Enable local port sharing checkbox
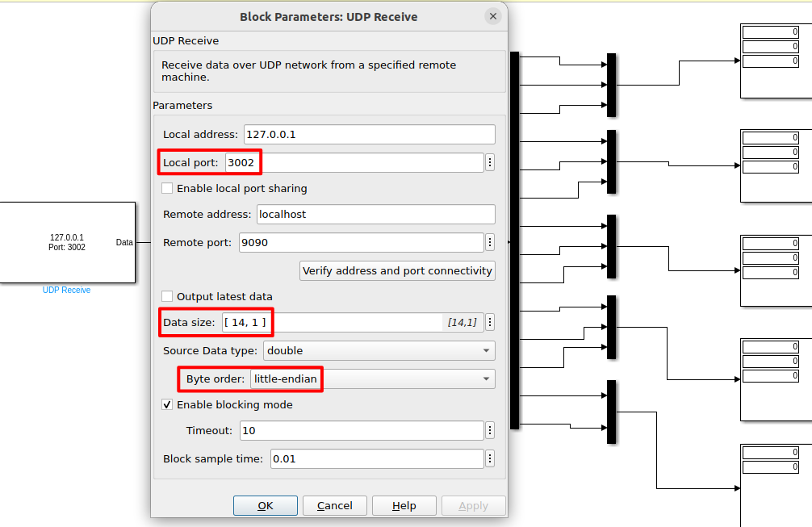This screenshot has width=812, height=527. [167, 188]
